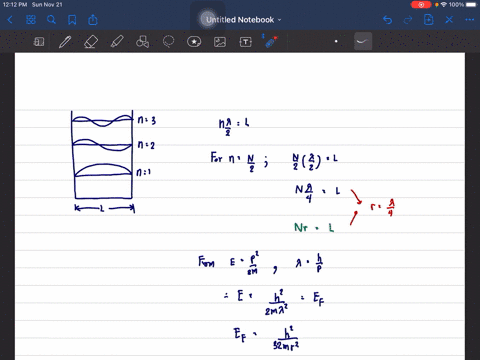Viewport: 480px width, 360px height.
Task: Tap the Untitled Notebook title text
Action: [240, 20]
